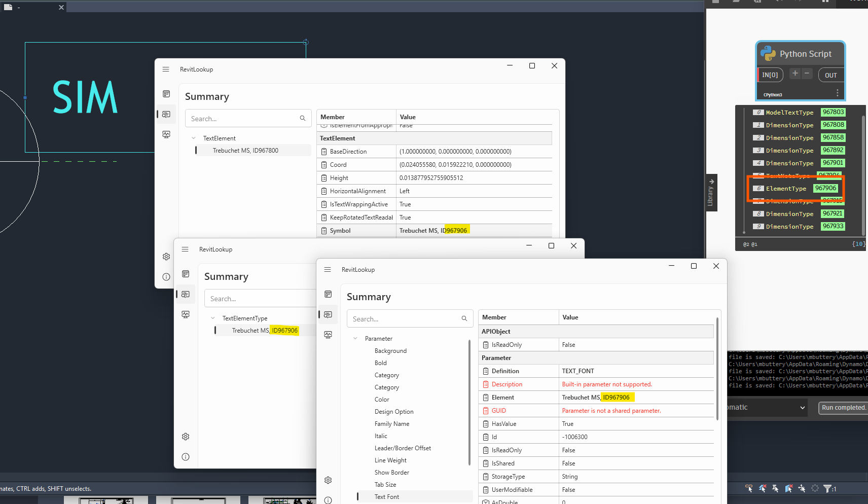Select the Background parameter in the tree
Screen dimensions: 868x504
click(390, 351)
